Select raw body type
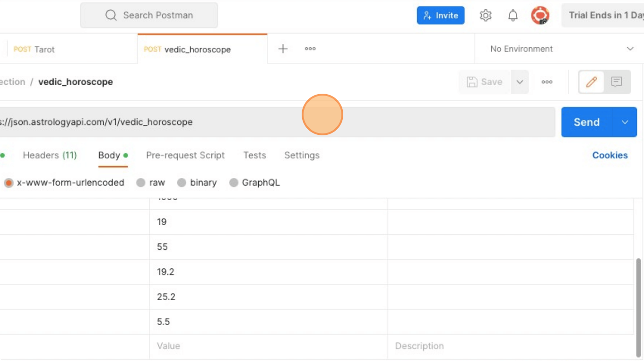 (x=141, y=183)
